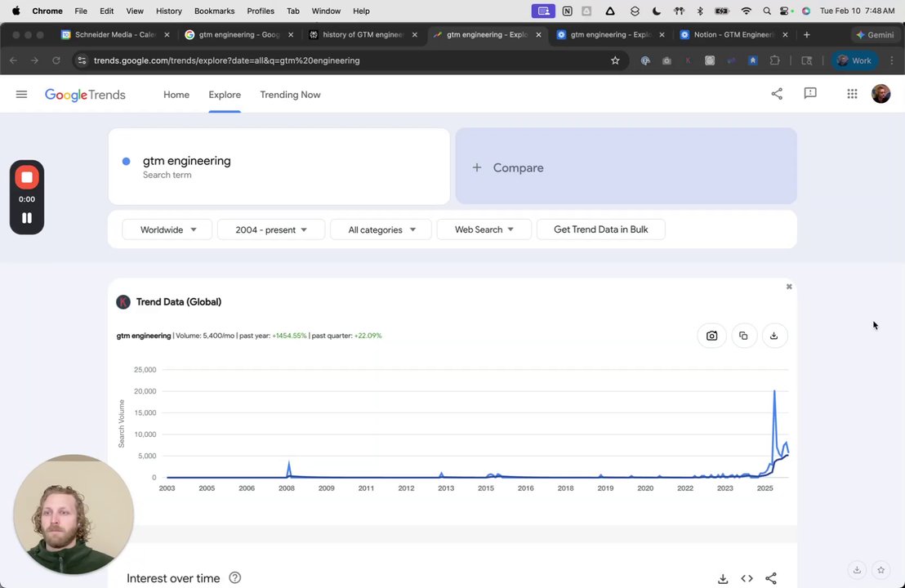Viewport: 905px width, 588px height.
Task: Stop the screen recording
Action: click(27, 177)
